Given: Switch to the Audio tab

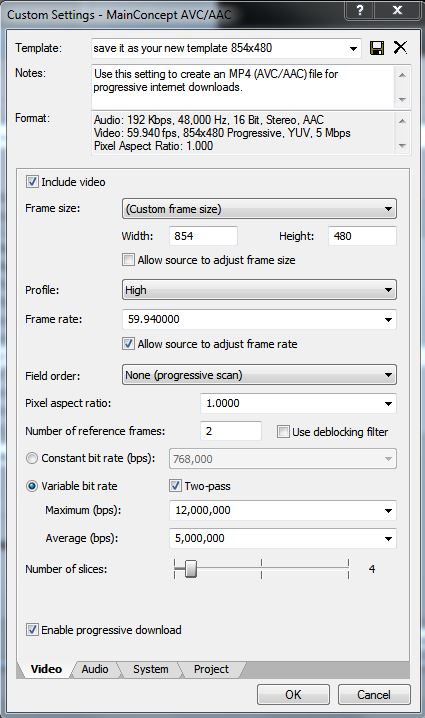Looking at the screenshot, I should tap(95, 669).
